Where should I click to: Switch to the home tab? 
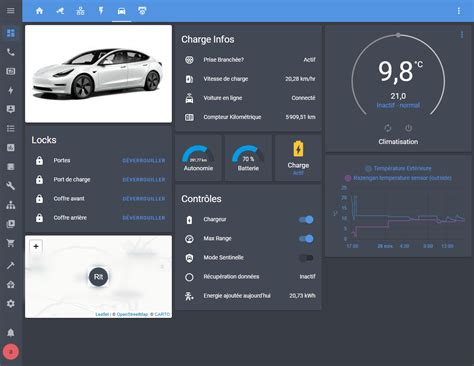pyautogui.click(x=39, y=11)
